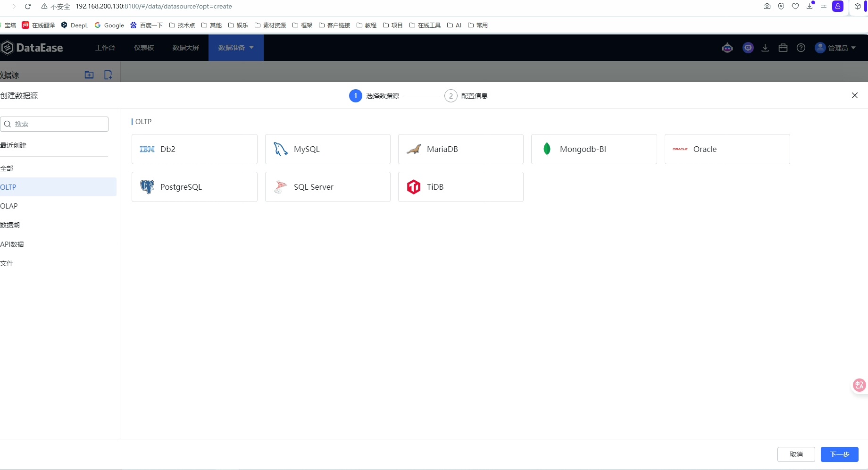The height and width of the screenshot is (470, 868).
Task: Open the browser menu lines icon
Action: 824,7
